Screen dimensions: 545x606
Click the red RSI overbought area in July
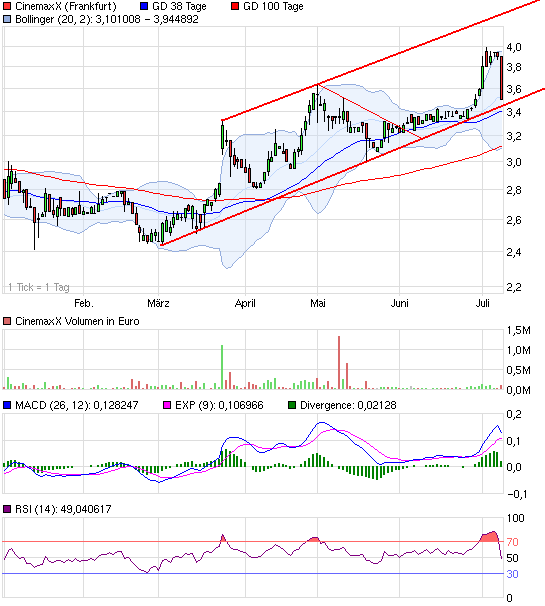(x=490, y=536)
